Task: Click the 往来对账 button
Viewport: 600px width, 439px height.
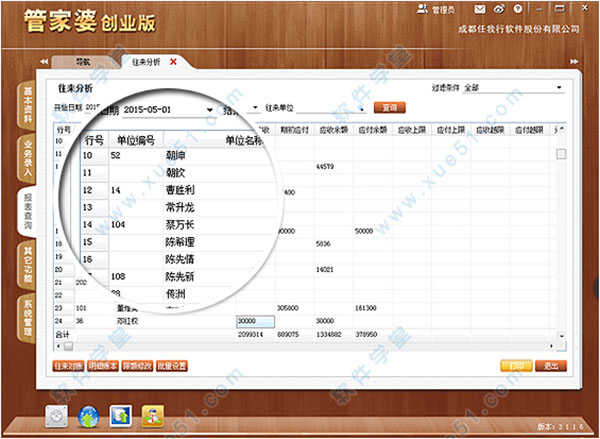Action: click(x=68, y=366)
